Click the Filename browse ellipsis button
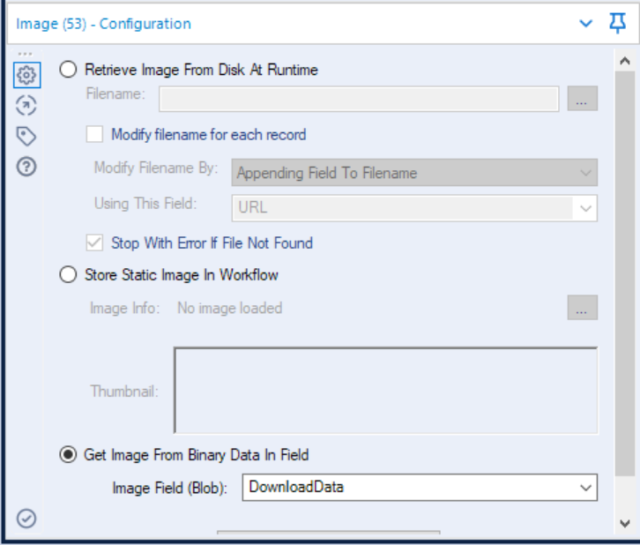The width and height of the screenshot is (640, 545). 582,98
